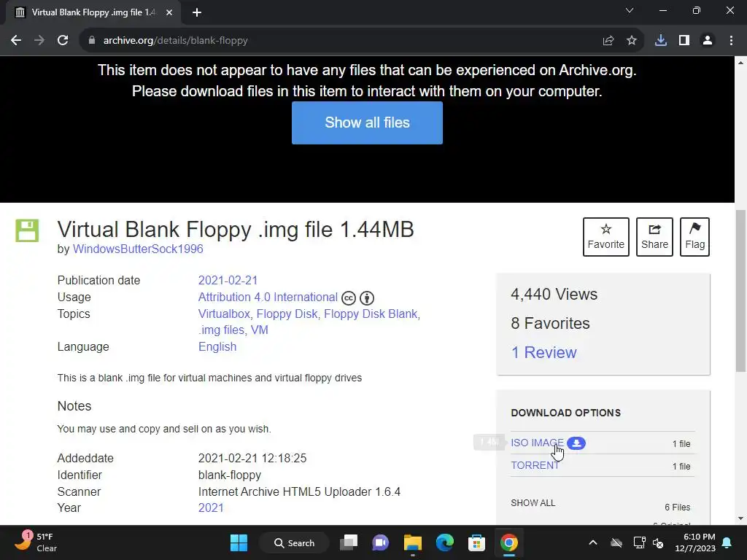Click the 4,440 Views text
Viewport: 747px width, 560px height.
[x=554, y=295]
